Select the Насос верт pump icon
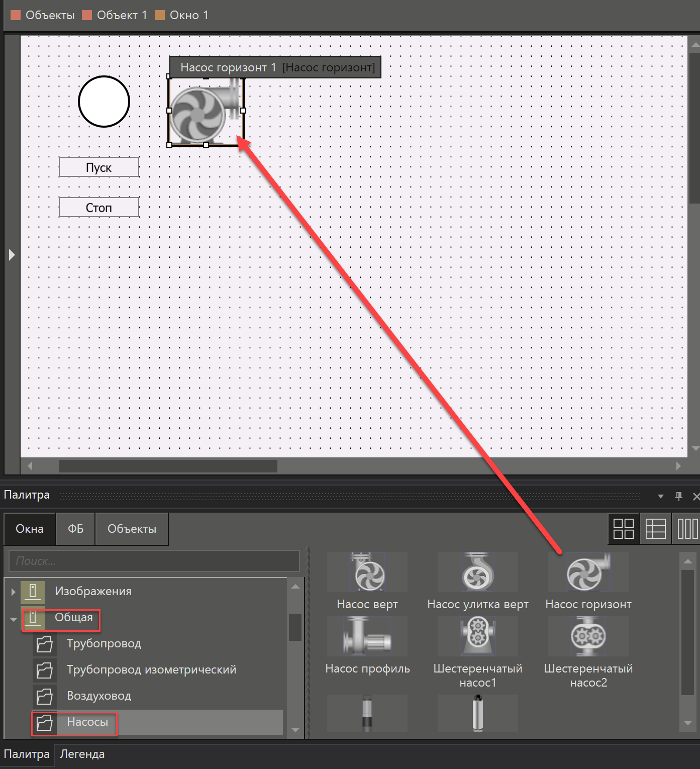Image resolution: width=700 pixels, height=769 pixels. tap(367, 572)
